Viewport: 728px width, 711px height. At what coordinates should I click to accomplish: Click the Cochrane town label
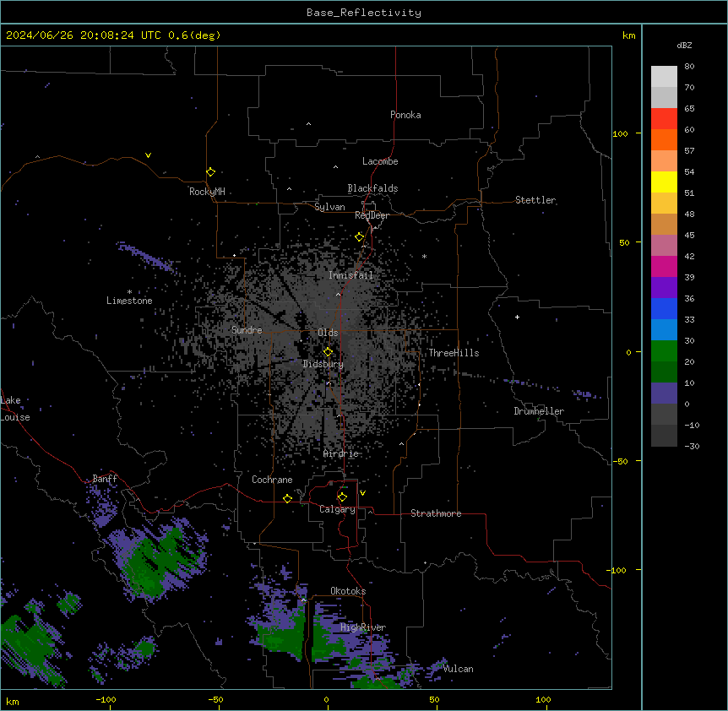pos(272,480)
